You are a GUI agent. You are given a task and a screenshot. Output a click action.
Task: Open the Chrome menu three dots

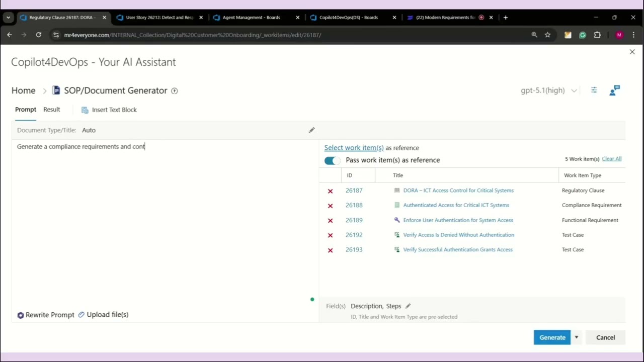tap(633, 35)
